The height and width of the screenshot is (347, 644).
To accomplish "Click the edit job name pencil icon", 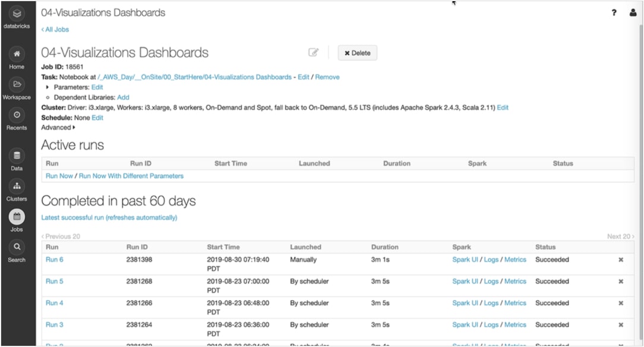I will click(313, 53).
